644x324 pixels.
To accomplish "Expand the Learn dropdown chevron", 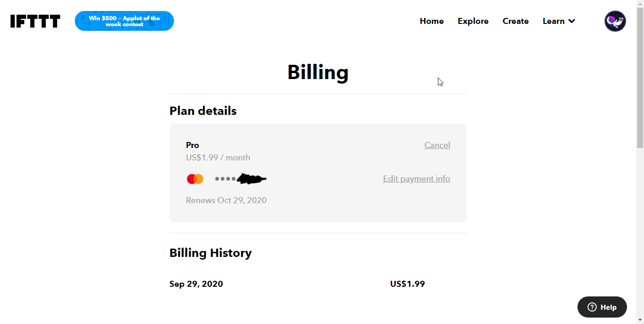I will tap(571, 21).
